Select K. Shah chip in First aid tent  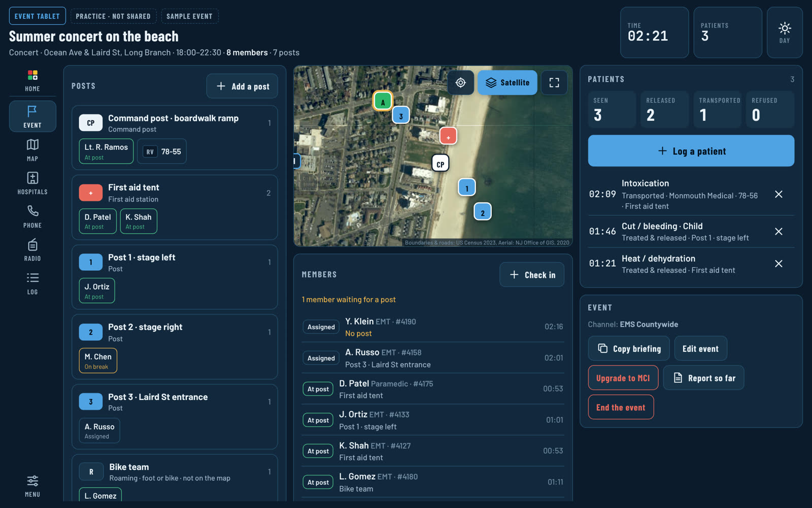coord(139,221)
